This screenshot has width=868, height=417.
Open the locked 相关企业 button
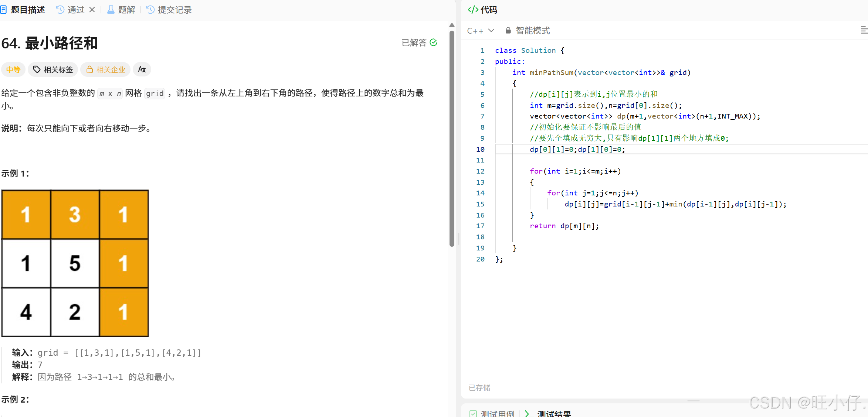pyautogui.click(x=105, y=69)
